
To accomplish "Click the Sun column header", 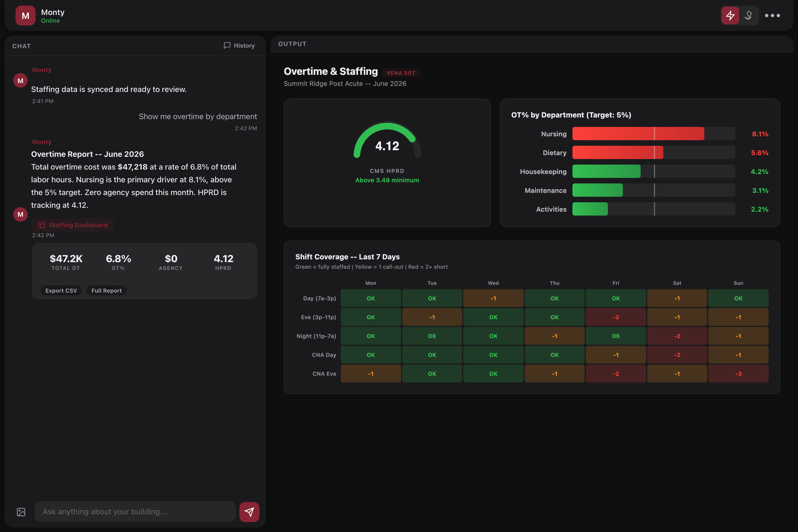I will point(738,283).
